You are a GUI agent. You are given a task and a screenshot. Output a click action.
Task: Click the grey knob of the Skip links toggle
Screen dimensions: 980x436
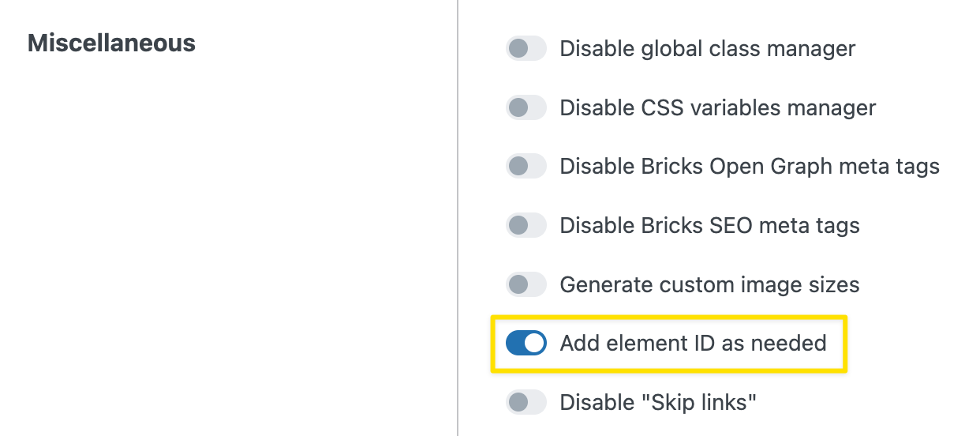518,403
